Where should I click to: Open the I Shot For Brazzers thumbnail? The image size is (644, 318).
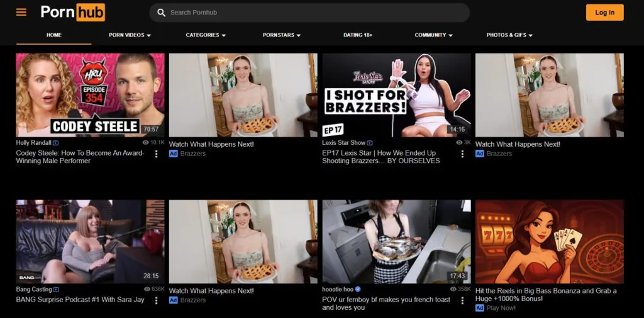(x=397, y=95)
